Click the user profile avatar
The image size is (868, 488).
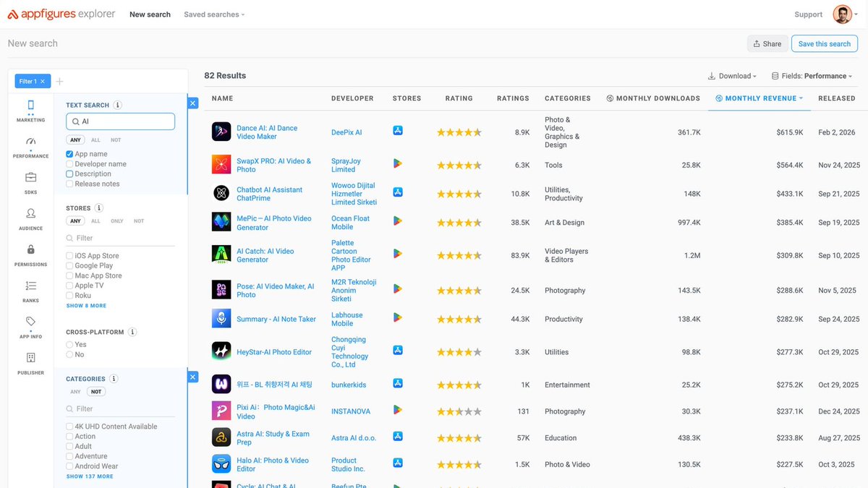coord(842,14)
